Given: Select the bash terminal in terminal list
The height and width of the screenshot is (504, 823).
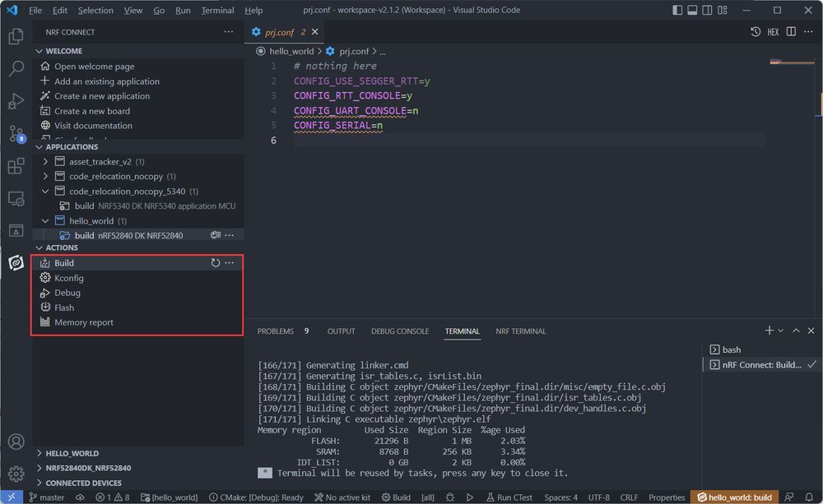Looking at the screenshot, I should pyautogui.click(x=732, y=349).
